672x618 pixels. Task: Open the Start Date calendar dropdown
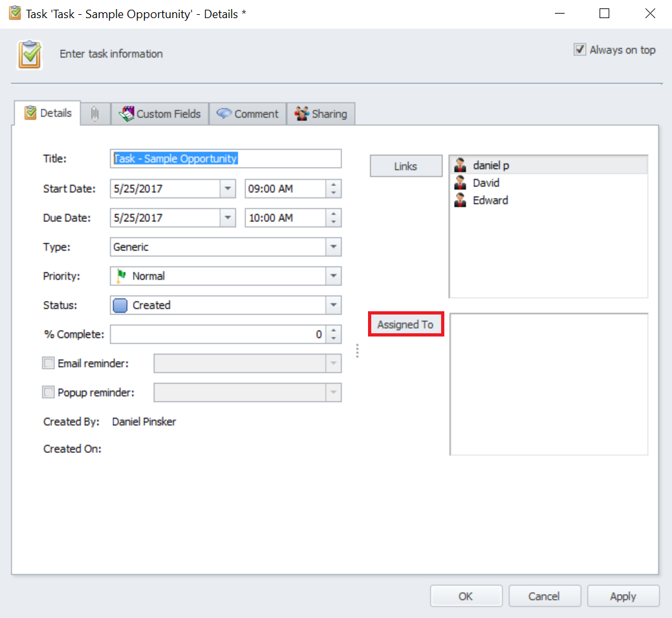(x=228, y=189)
